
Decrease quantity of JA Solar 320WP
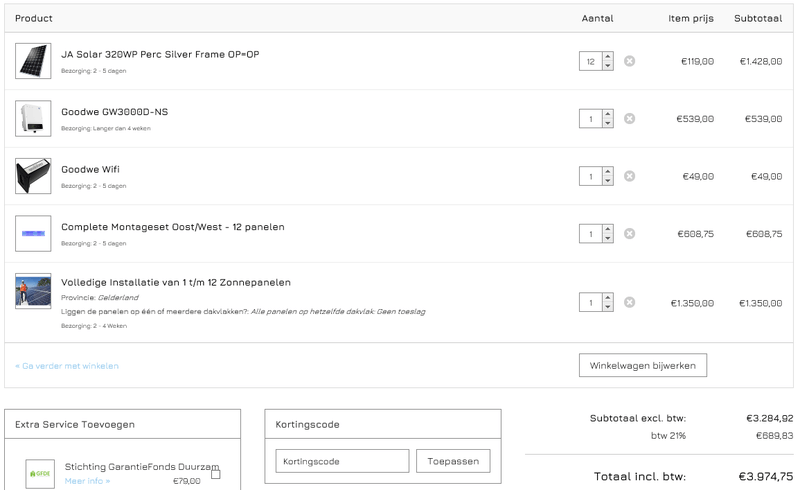(608, 66)
